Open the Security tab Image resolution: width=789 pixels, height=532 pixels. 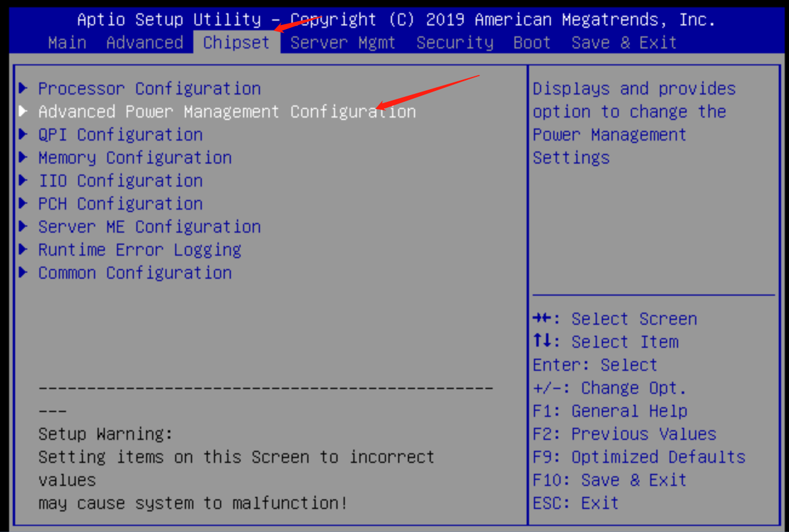pos(454,43)
